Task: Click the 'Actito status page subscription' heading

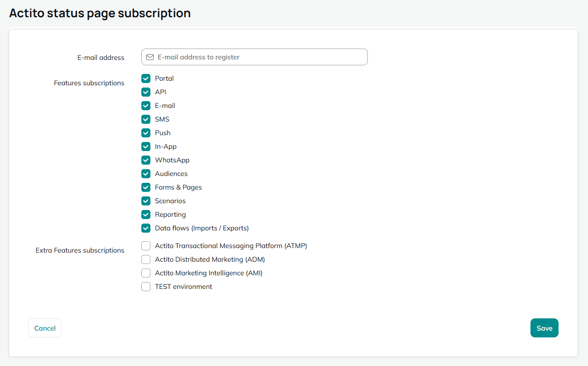Action: (x=100, y=13)
